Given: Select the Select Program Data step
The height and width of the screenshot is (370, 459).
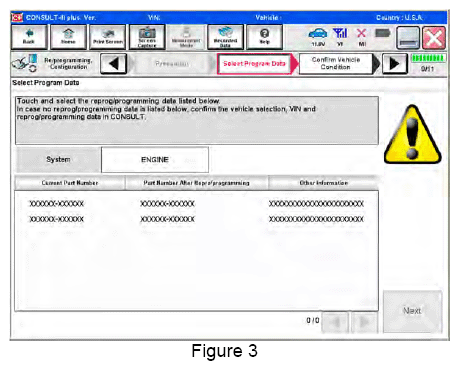Looking at the screenshot, I should point(254,63).
